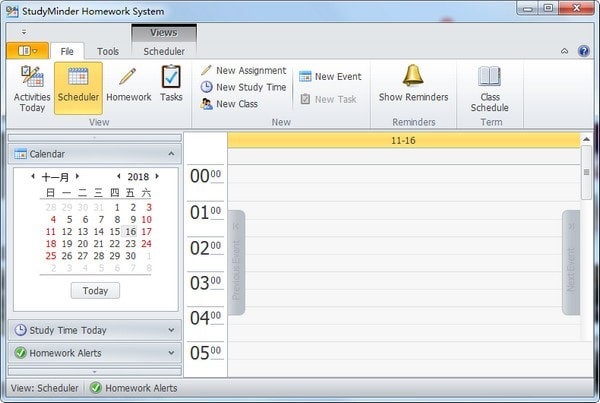Click the Homework Alerts status bar check icon
The image size is (600, 403).
point(96,388)
